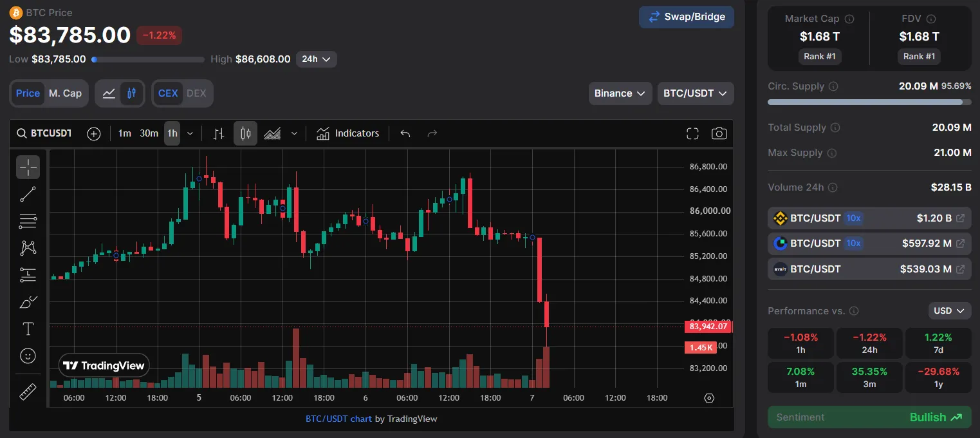
Task: Click the 1h -1.08% performance tile
Action: pos(800,343)
